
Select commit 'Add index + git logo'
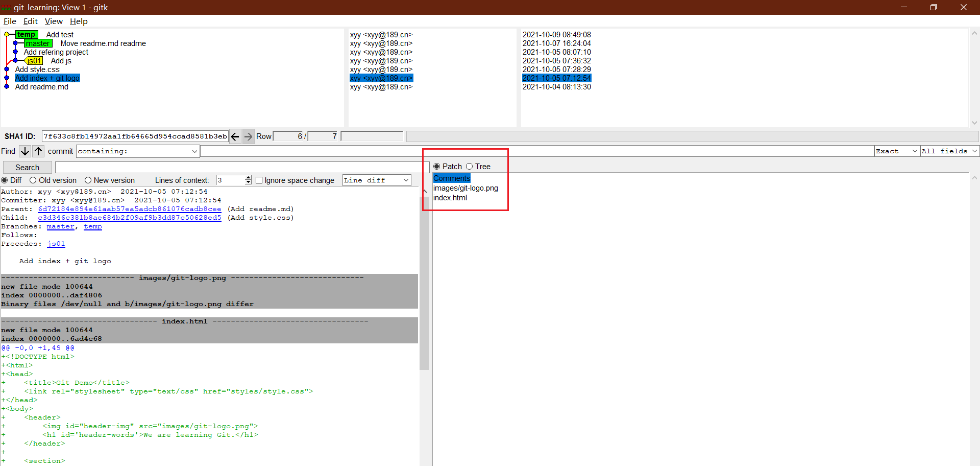click(x=47, y=78)
